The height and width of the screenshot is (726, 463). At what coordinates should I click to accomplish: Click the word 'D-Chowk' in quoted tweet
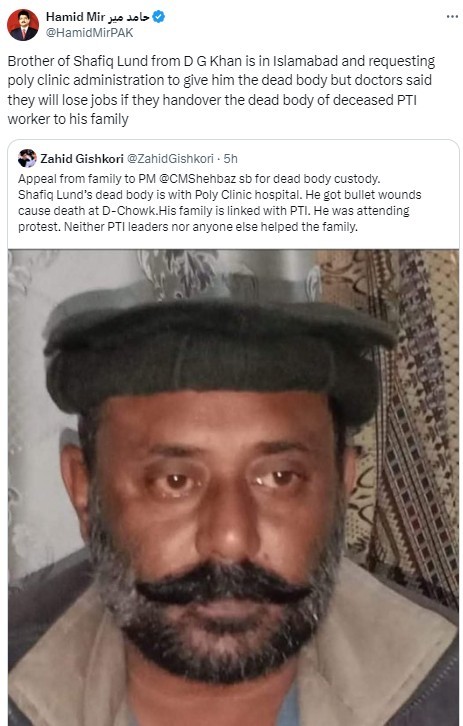tap(129, 211)
